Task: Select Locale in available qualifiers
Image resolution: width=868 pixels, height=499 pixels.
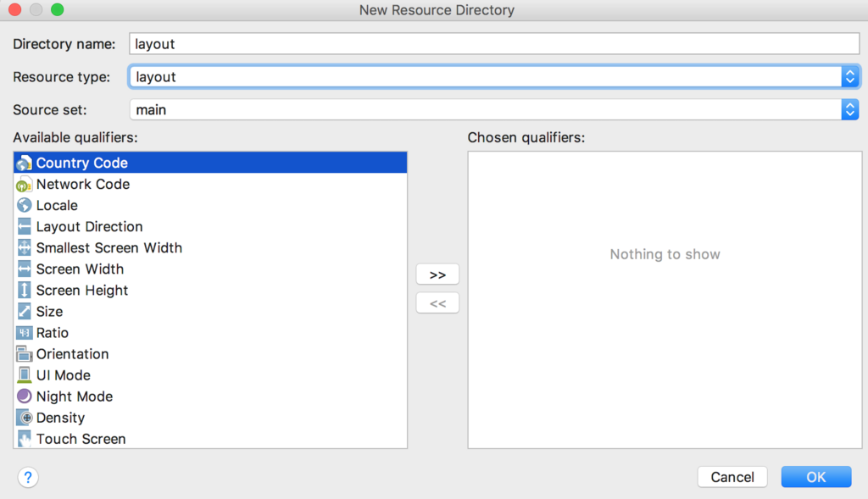Action: (x=210, y=205)
